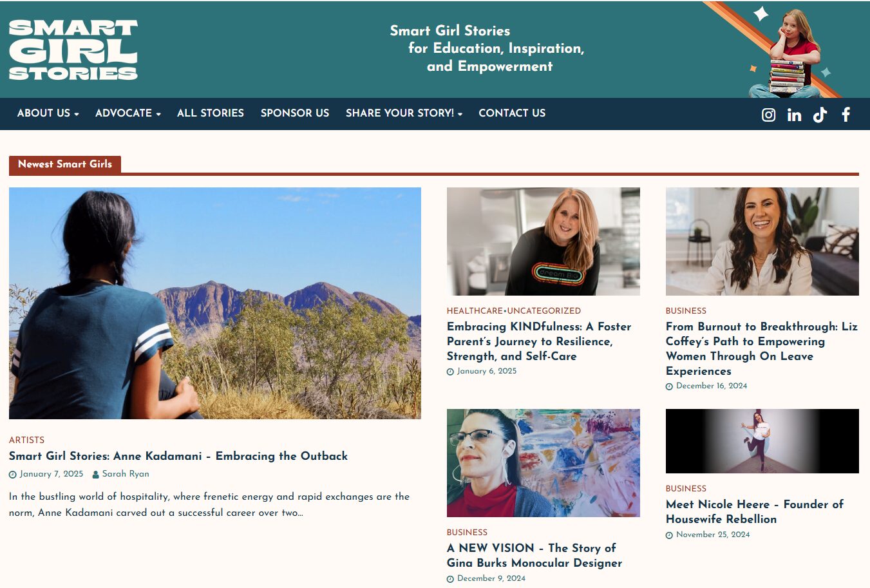The image size is (870, 588).
Task: Click the clock icon next to January 7, 2025
Action: click(13, 475)
